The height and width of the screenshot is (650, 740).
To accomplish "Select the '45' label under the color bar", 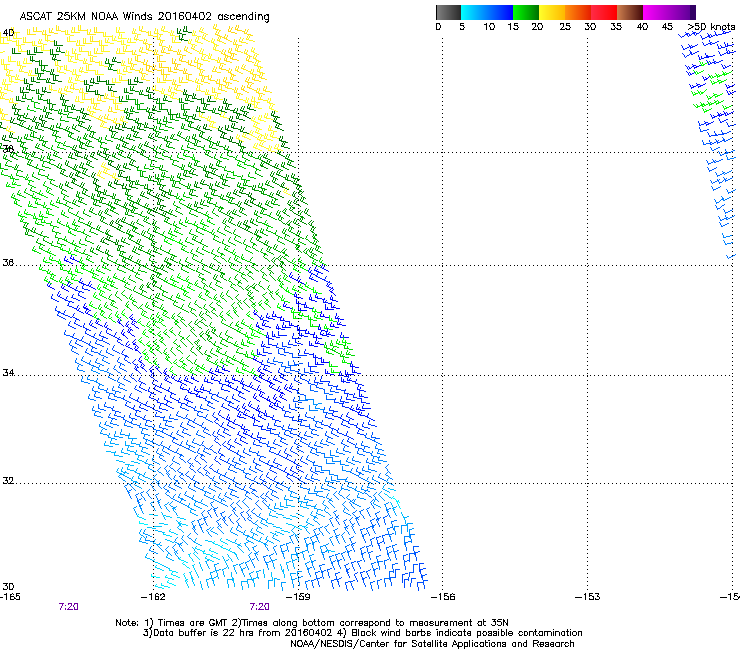I will [x=667, y=27].
